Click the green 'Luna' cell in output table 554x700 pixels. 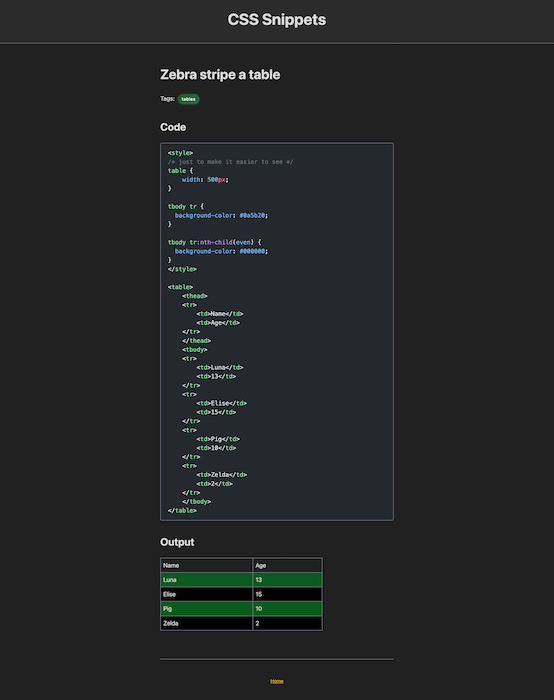pyautogui.click(x=206, y=579)
